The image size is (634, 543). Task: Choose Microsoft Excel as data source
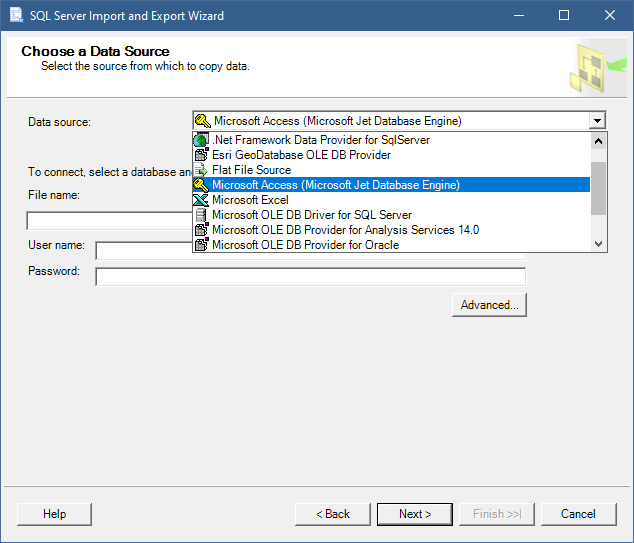pyautogui.click(x=391, y=200)
